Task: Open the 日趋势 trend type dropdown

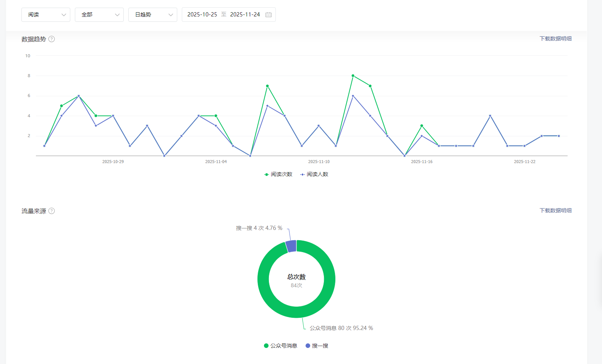Action: [153, 15]
